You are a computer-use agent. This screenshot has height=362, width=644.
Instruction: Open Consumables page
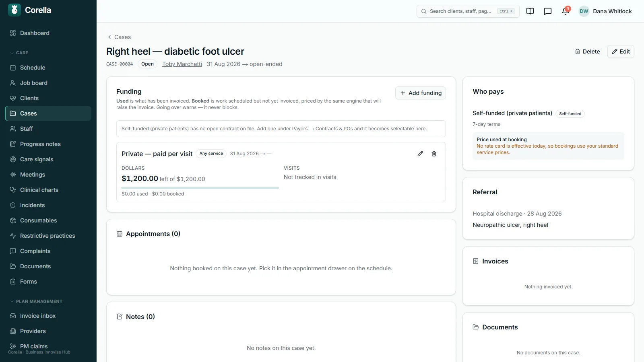pyautogui.click(x=48, y=220)
